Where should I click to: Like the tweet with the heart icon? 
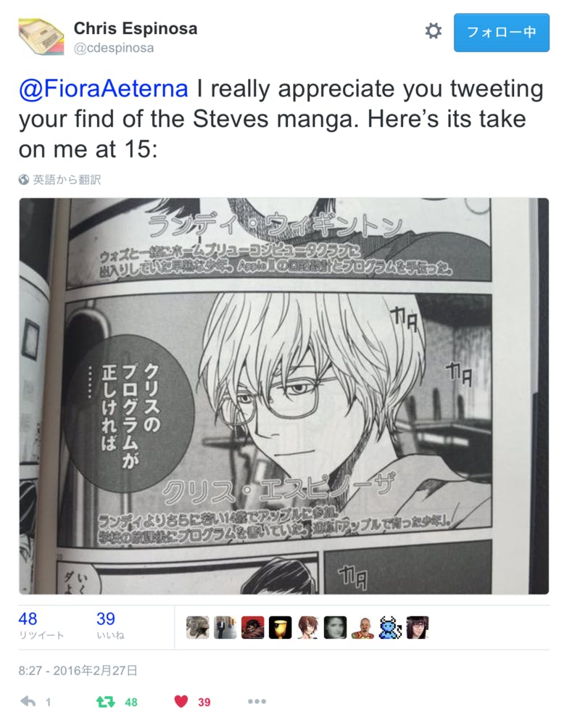pyautogui.click(x=181, y=702)
